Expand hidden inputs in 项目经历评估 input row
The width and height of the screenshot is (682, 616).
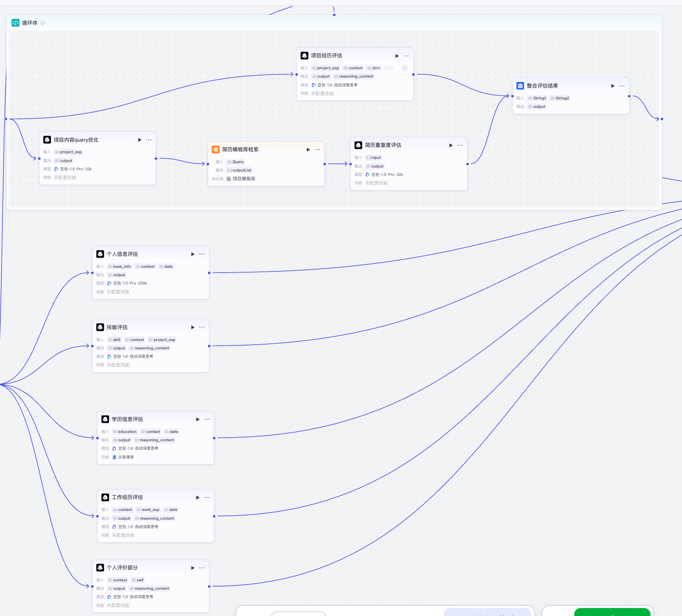point(405,68)
